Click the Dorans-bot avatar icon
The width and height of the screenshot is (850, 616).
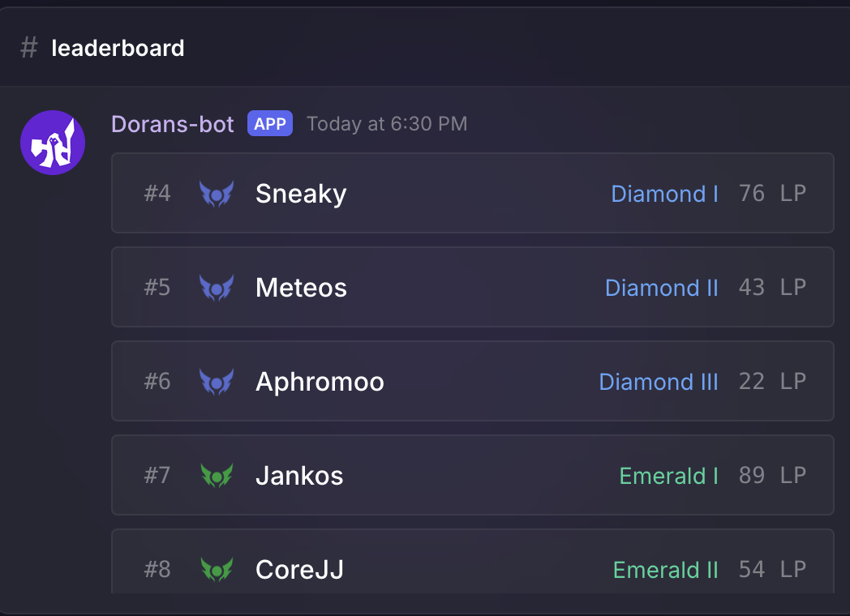53,143
